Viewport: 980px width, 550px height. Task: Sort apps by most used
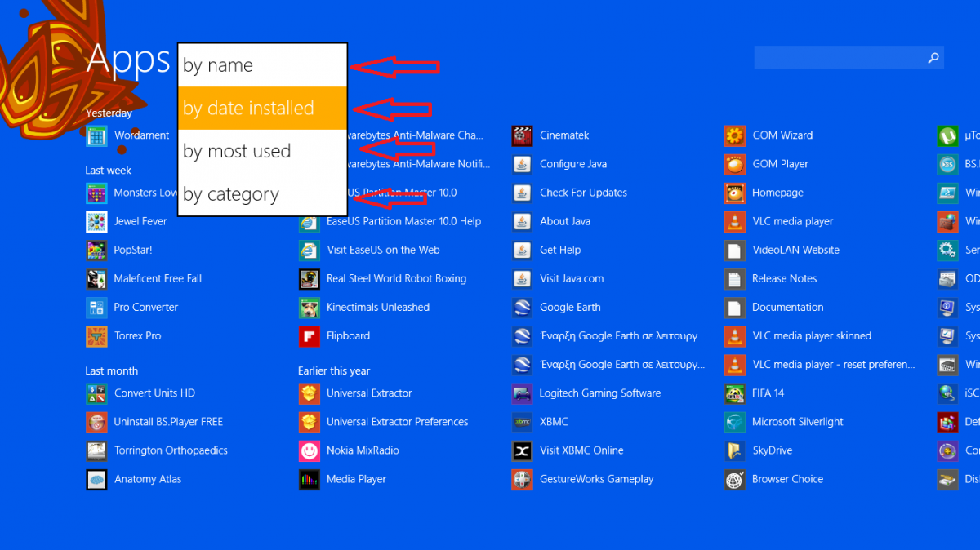(x=262, y=151)
